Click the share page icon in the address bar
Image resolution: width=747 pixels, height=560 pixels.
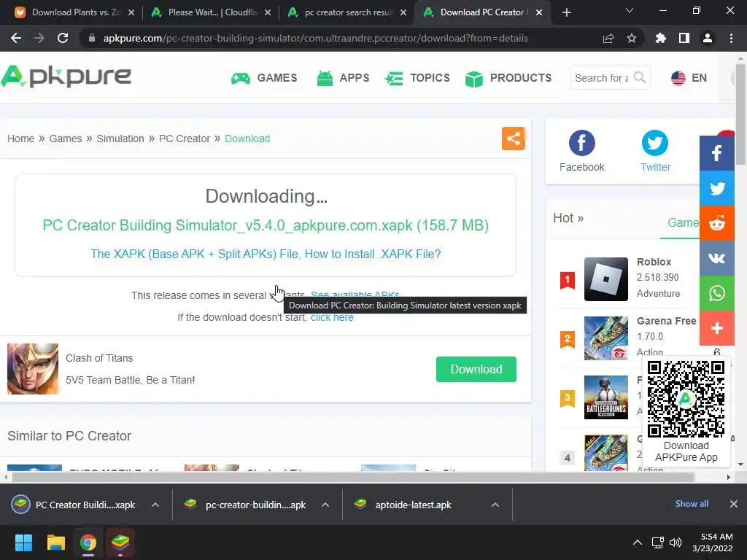(x=608, y=38)
